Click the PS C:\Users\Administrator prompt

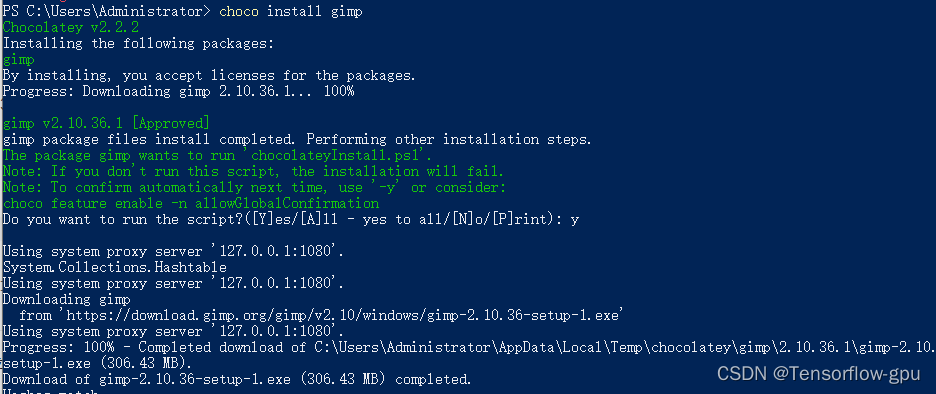pos(107,11)
